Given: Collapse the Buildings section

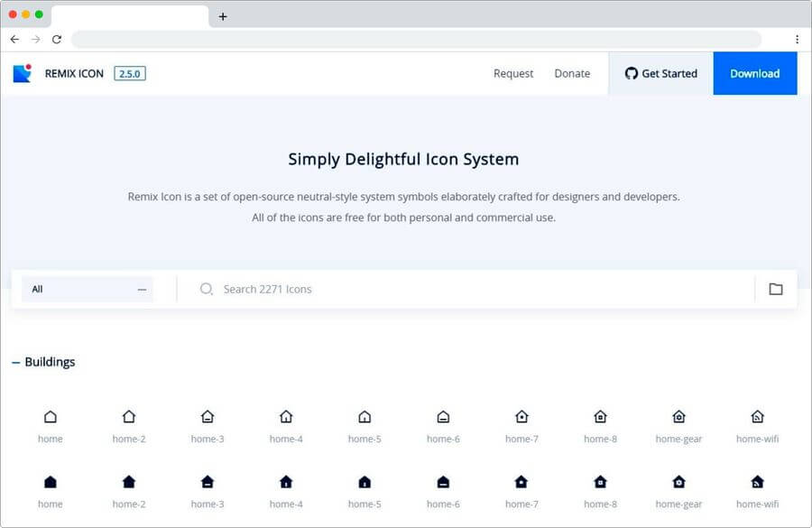Looking at the screenshot, I should [16, 362].
